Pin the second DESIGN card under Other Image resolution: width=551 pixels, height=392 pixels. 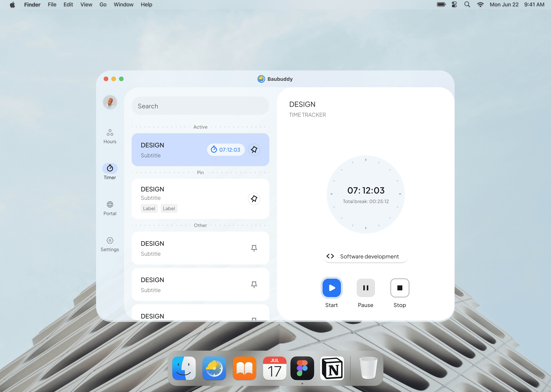coord(254,285)
